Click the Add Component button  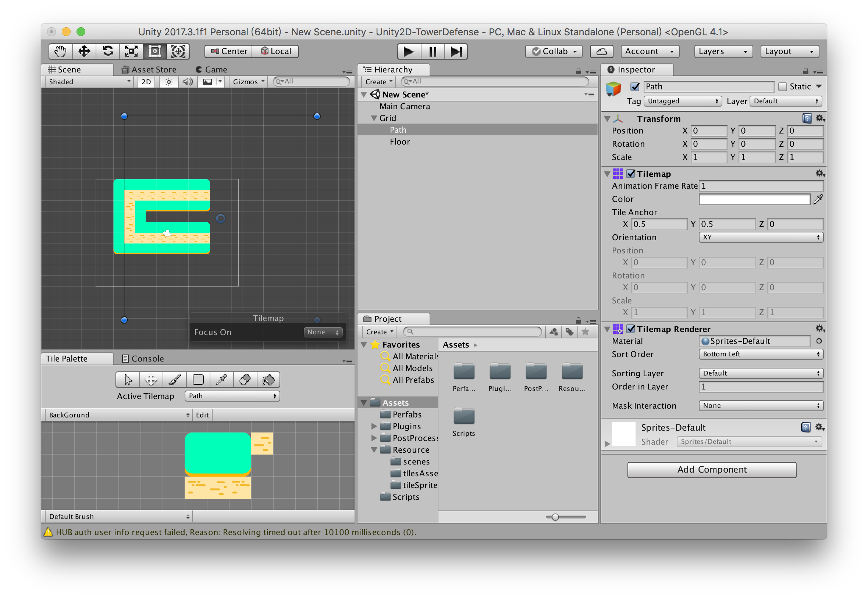point(711,470)
